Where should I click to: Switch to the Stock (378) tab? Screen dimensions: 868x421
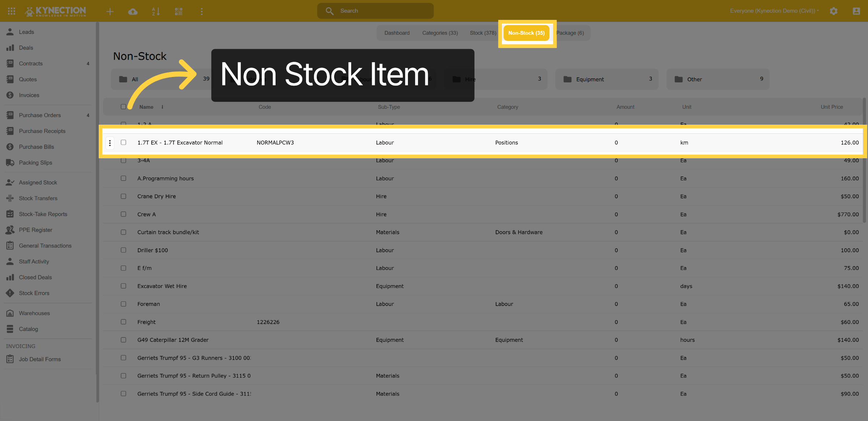pyautogui.click(x=483, y=33)
